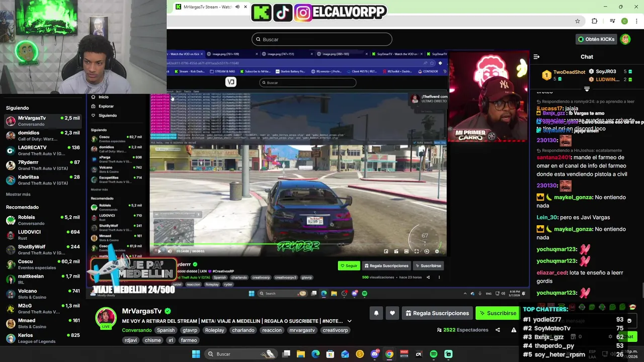Open Microsoft Store from the taskbar
Image resolution: width=644 pixels, height=362 pixels.
[330, 354]
